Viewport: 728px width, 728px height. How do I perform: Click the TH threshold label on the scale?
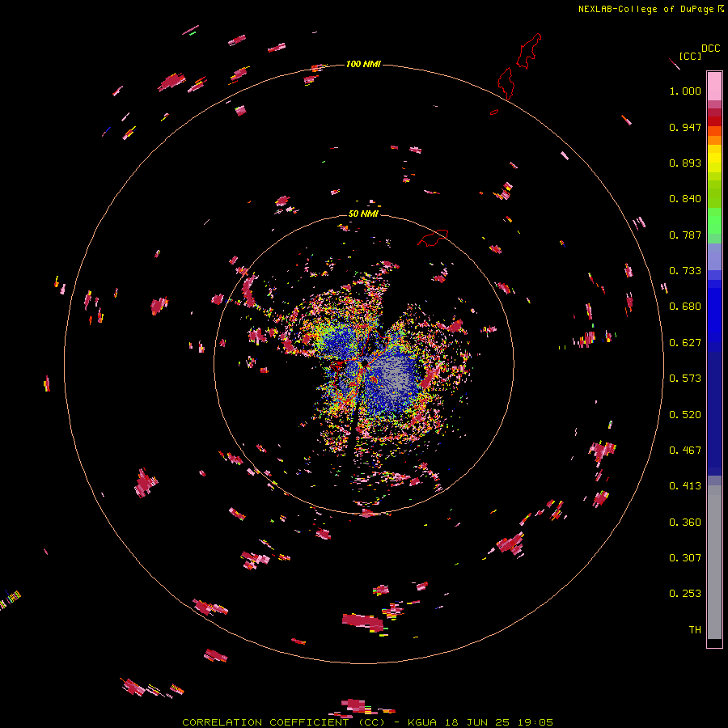tap(695, 630)
